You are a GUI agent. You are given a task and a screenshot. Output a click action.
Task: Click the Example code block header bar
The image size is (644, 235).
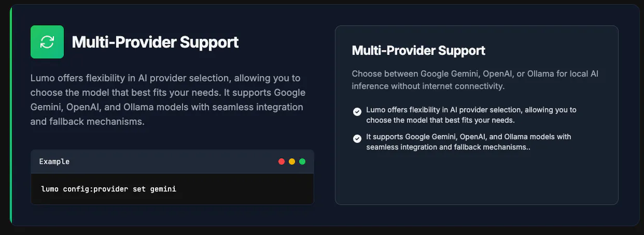click(x=172, y=161)
